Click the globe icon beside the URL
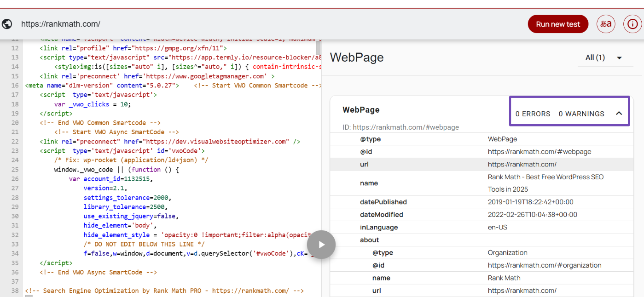644x297 pixels. tap(6, 24)
